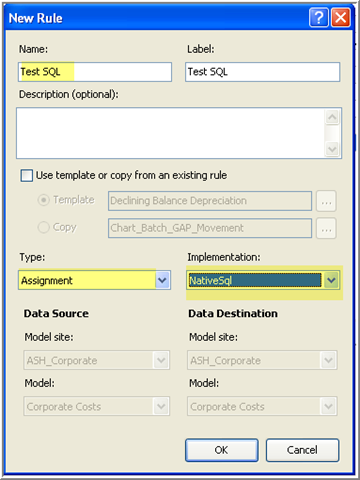Click the Label text field
Screen dimensions: 360x480
[263, 72]
